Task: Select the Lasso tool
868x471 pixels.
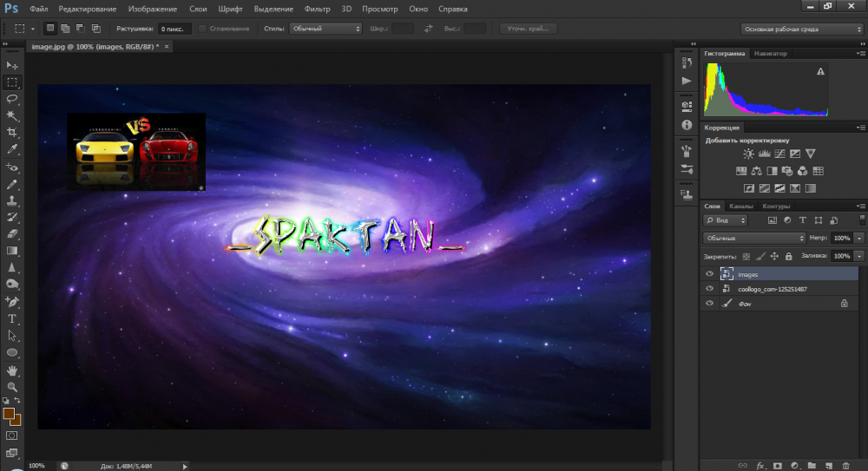Action: coord(12,99)
